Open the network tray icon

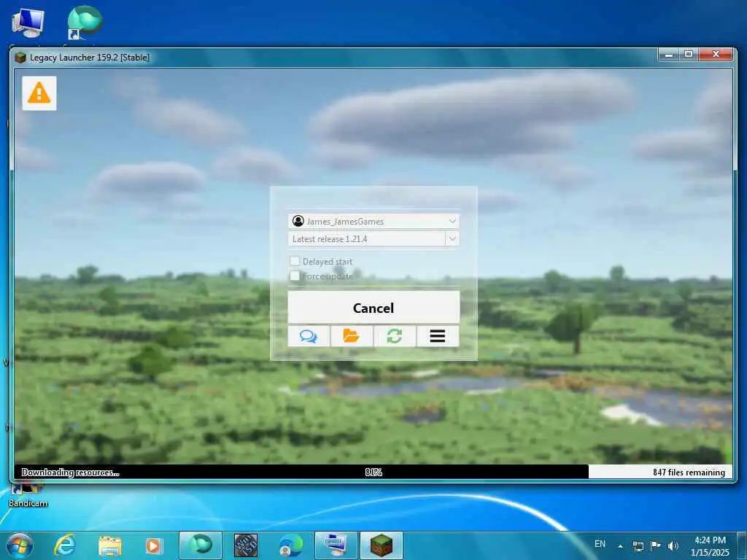tap(638, 545)
